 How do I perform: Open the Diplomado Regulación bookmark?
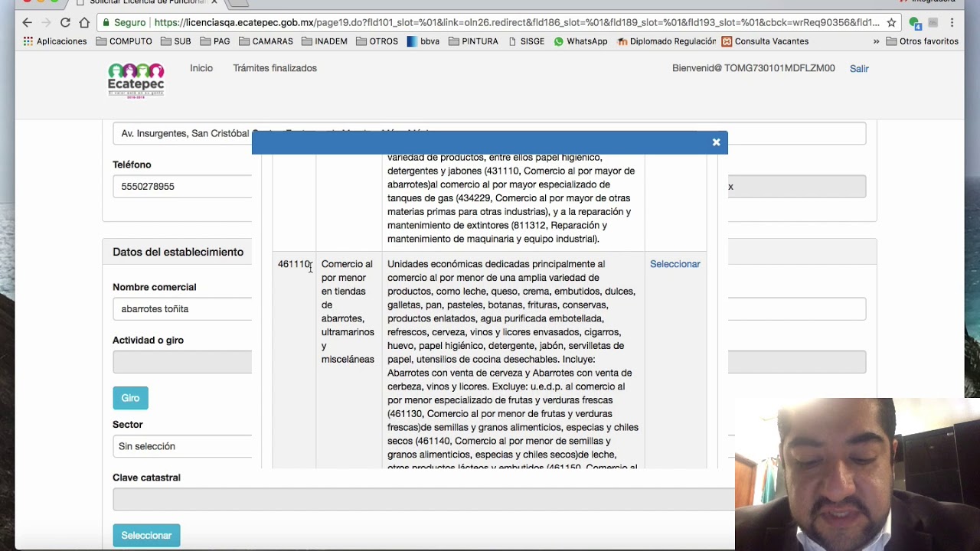(x=666, y=41)
